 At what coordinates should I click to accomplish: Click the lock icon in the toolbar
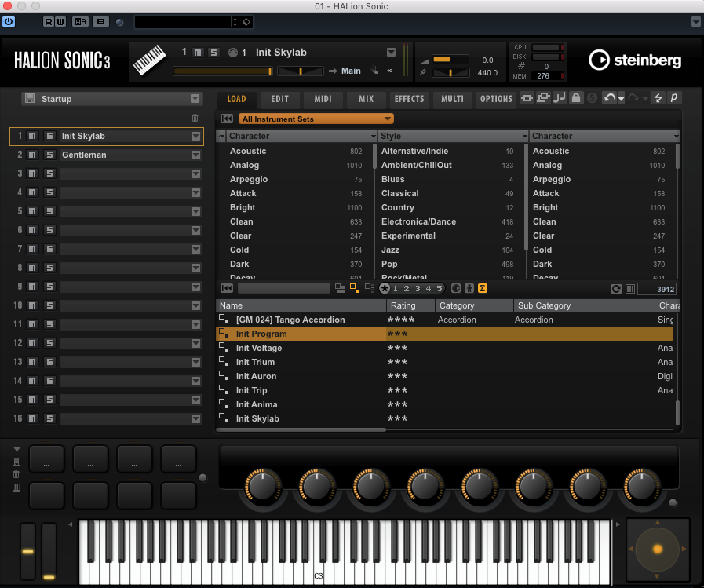click(x=576, y=98)
